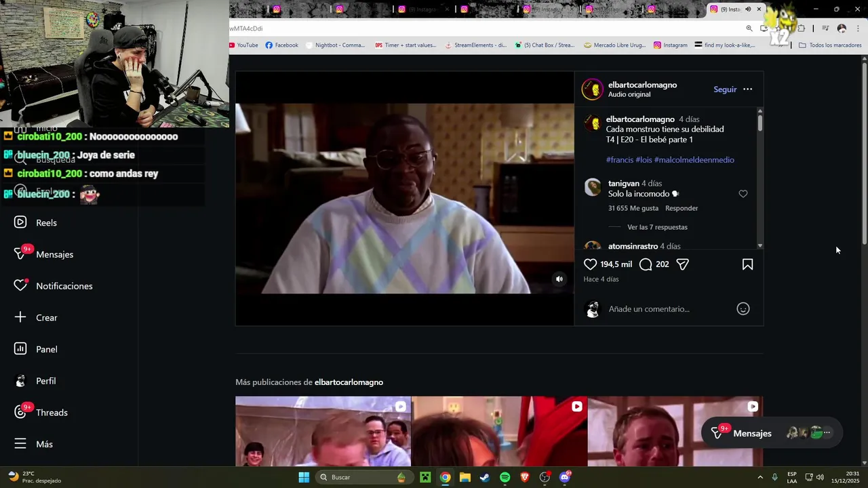Screen dimensions: 868x488
Task: Expand the Todos los marcadores folder
Action: pos(830,45)
